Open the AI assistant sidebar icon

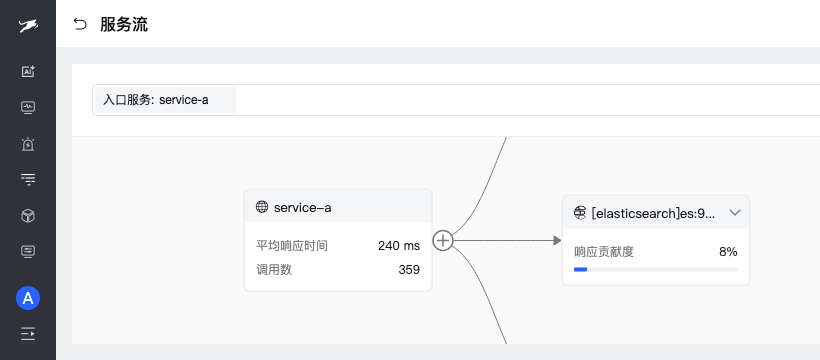[28, 72]
